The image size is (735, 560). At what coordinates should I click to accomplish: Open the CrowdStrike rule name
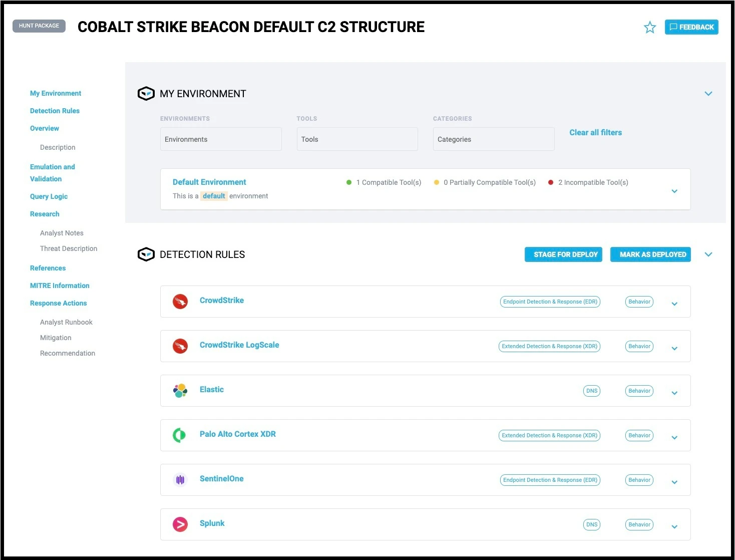coord(222,301)
